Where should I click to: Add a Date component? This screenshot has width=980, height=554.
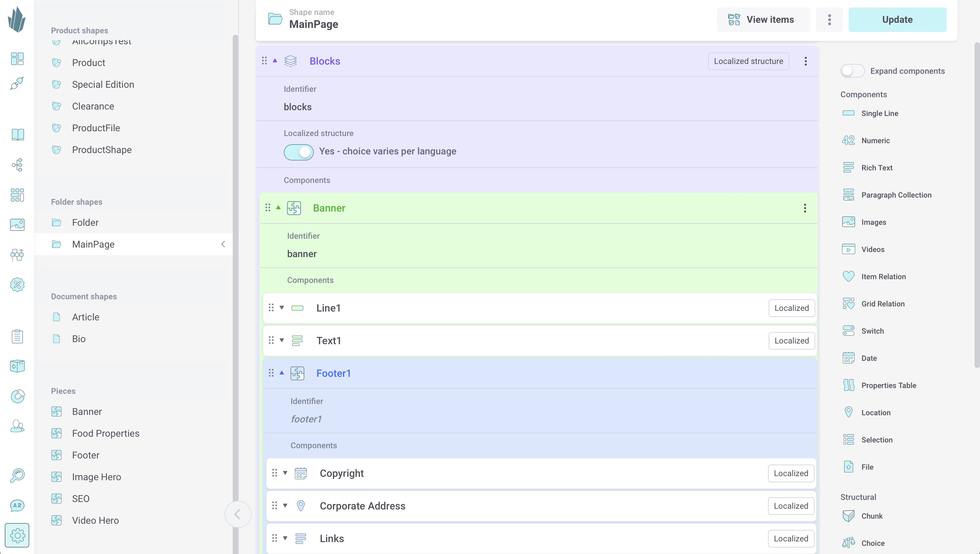[x=859, y=358]
